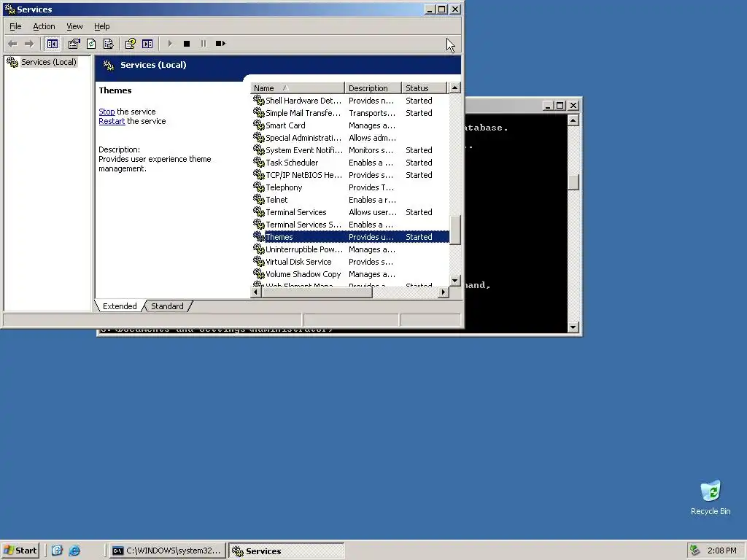This screenshot has width=747, height=560.
Task: Open the View menu
Action: click(x=74, y=26)
